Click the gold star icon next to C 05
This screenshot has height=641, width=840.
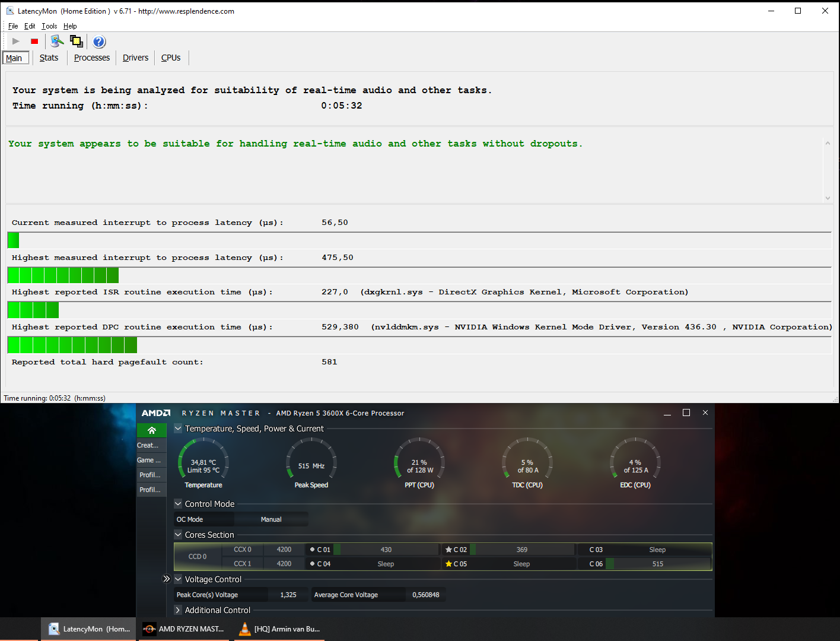449,564
